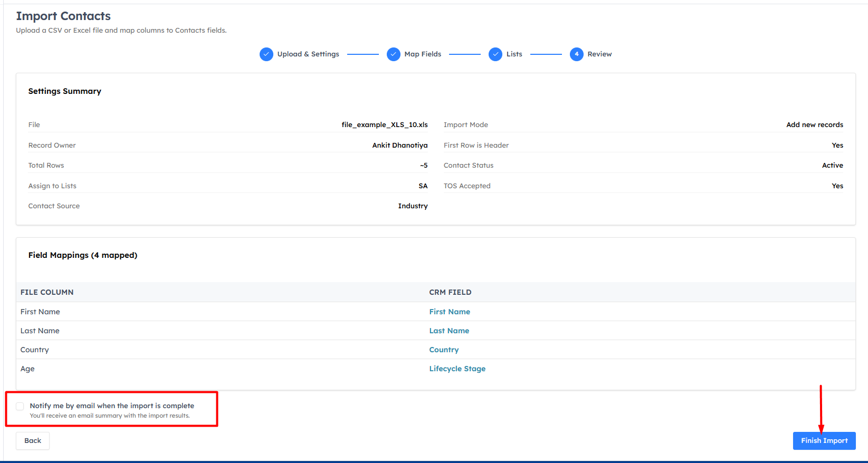
Task: Click the Contact Status label
Action: pos(469,166)
